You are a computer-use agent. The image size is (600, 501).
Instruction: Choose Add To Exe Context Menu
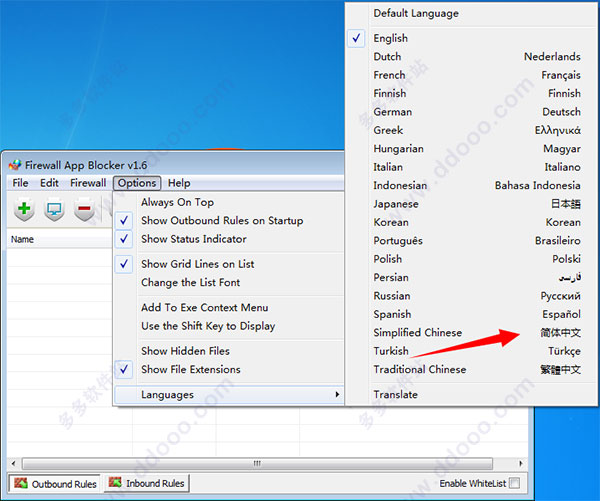coord(229,307)
